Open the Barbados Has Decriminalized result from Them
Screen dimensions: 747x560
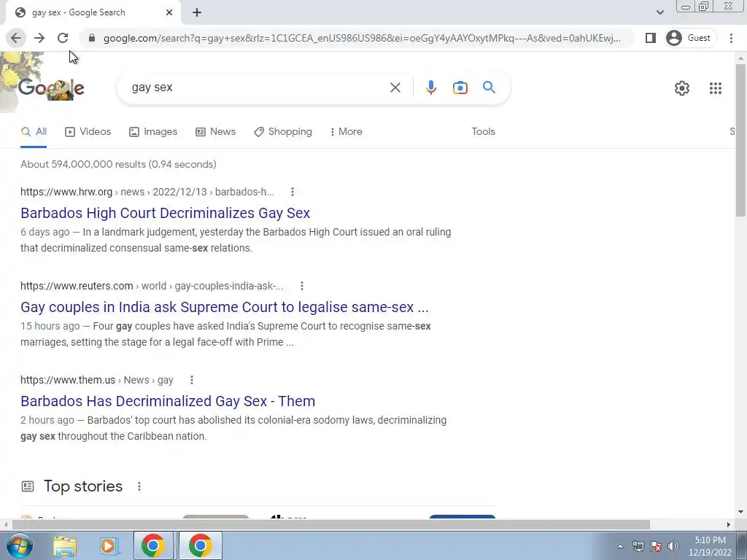(168, 401)
